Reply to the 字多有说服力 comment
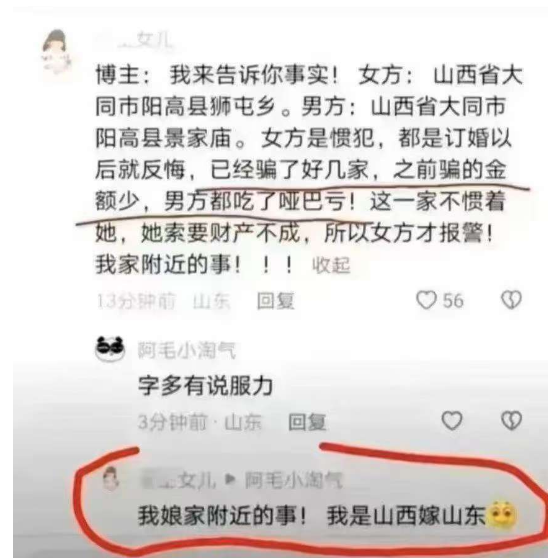Screen dimensions: 548x558 (x=307, y=422)
